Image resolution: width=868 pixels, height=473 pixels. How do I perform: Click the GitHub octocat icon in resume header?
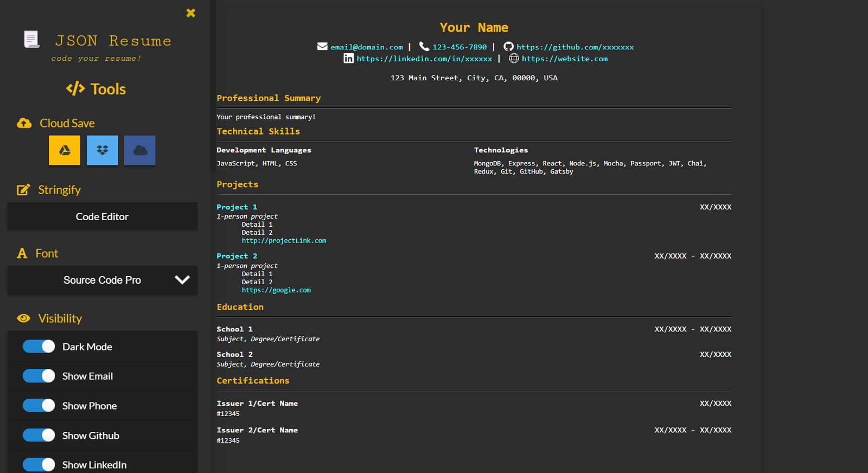(508, 47)
